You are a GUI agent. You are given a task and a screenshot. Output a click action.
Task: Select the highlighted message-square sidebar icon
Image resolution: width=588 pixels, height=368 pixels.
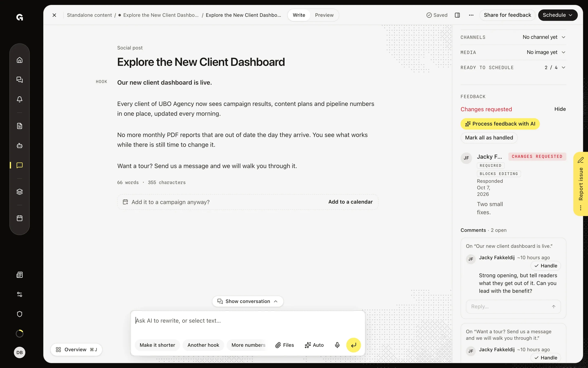pos(19,165)
